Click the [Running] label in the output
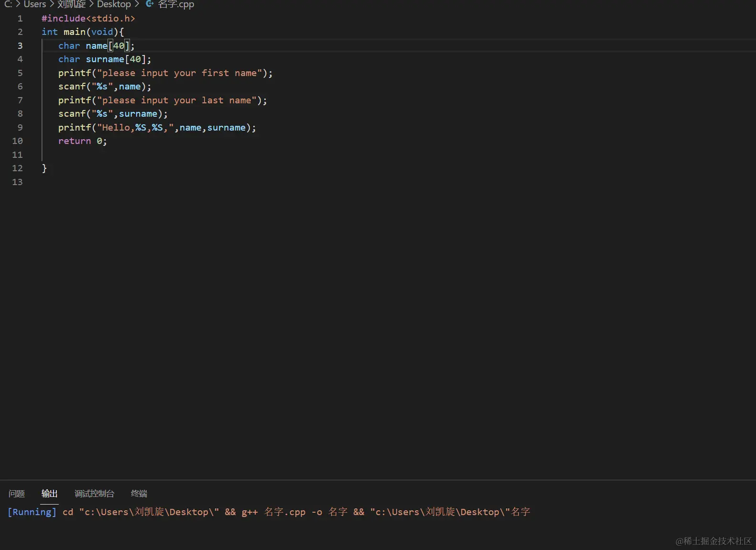Viewport: 756px width, 550px height. click(32, 512)
